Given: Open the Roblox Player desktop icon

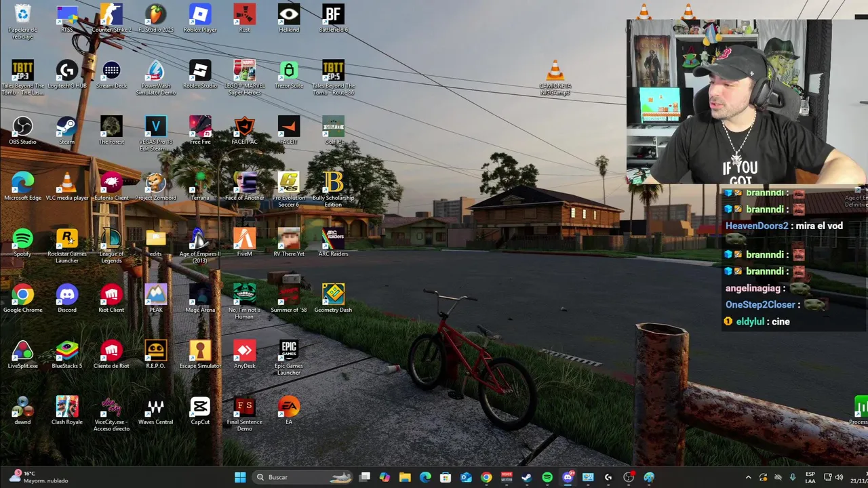Looking at the screenshot, I should click(x=200, y=18).
